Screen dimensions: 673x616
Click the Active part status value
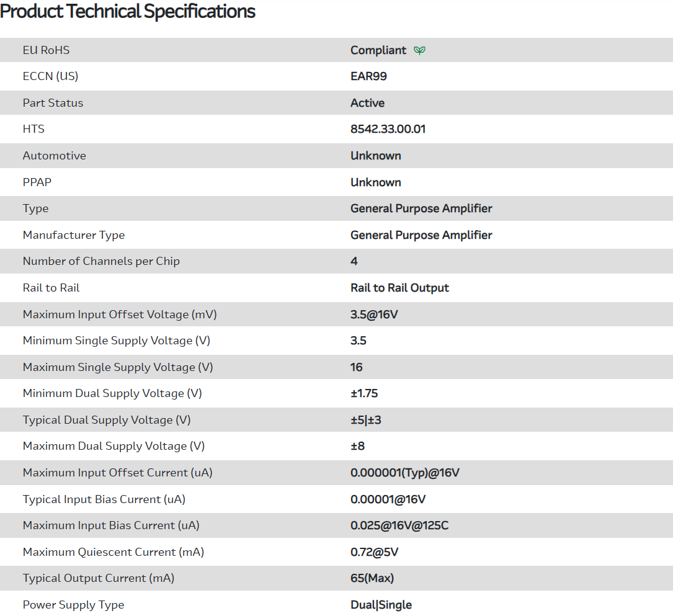(367, 103)
